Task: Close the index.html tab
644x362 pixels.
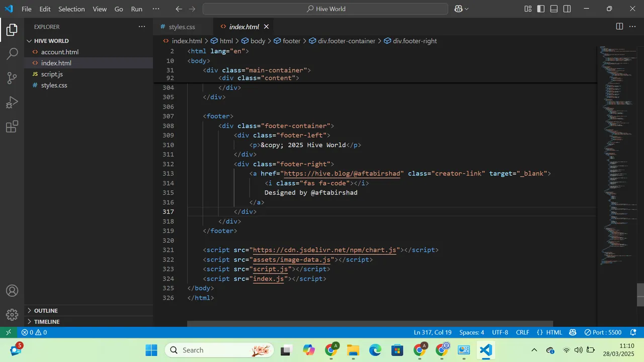Action: pos(267,27)
